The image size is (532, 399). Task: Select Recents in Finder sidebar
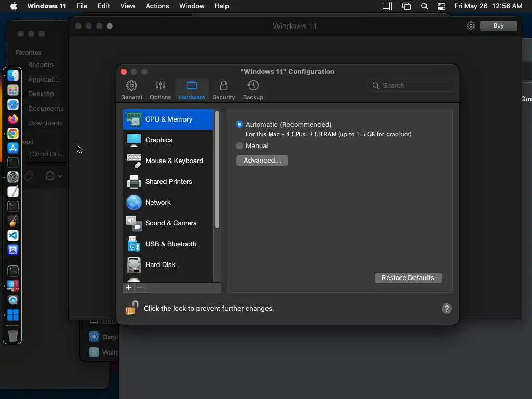(41, 65)
